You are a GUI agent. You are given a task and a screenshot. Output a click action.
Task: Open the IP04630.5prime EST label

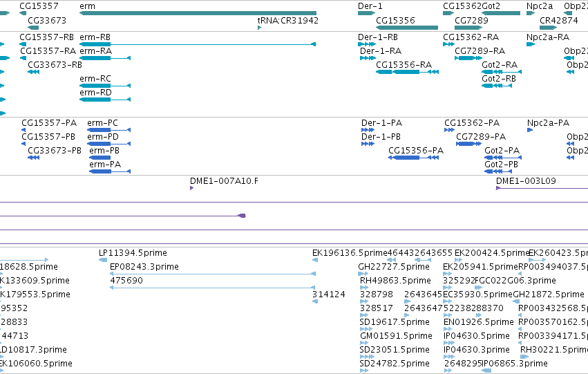click(x=477, y=336)
